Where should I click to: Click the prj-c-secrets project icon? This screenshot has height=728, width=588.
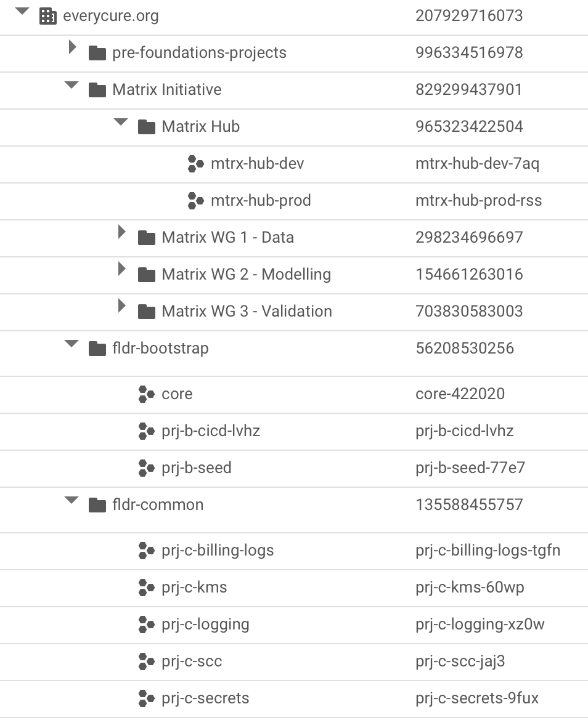[146, 698]
